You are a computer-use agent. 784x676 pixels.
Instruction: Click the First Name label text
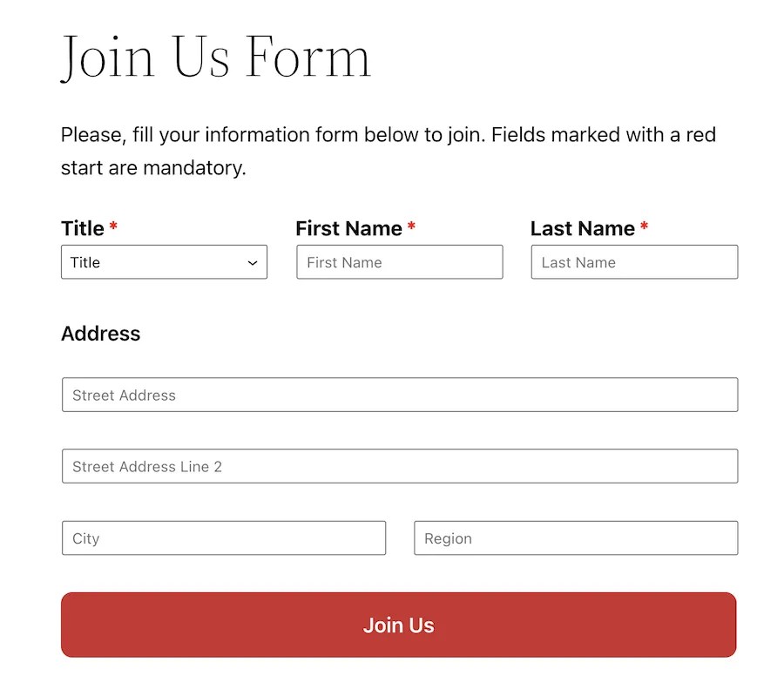point(348,228)
